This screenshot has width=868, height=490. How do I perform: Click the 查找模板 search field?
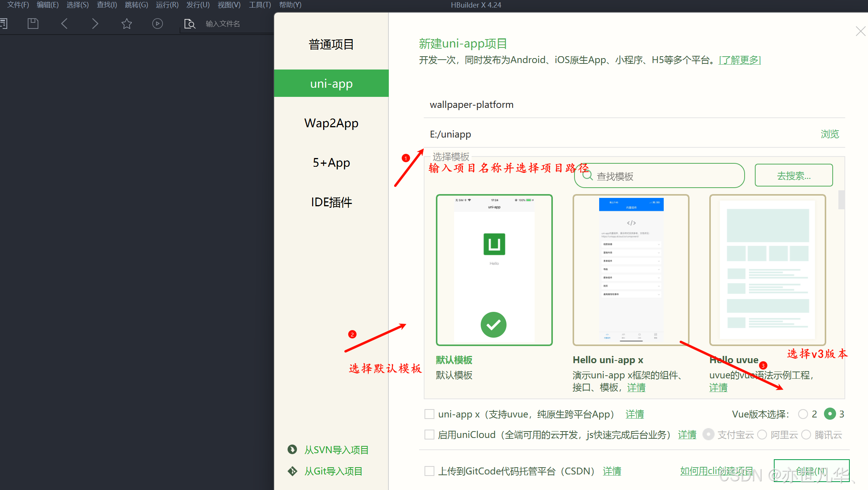(x=659, y=176)
